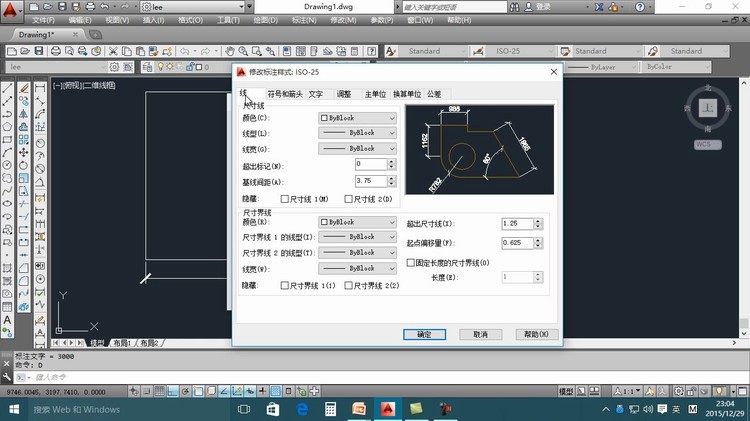Viewport: 750px width, 421px height.
Task: Select the Rotate modify tool
Action: click(x=23, y=166)
